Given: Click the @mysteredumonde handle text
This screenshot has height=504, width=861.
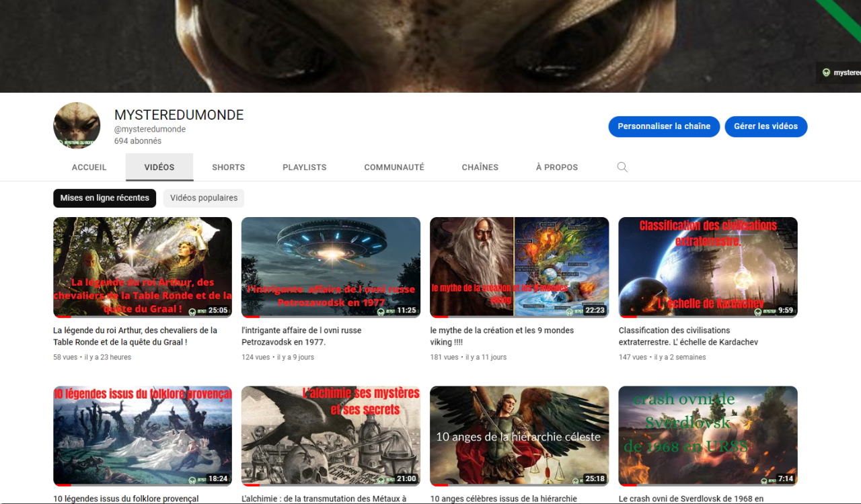Looking at the screenshot, I should pos(150,129).
